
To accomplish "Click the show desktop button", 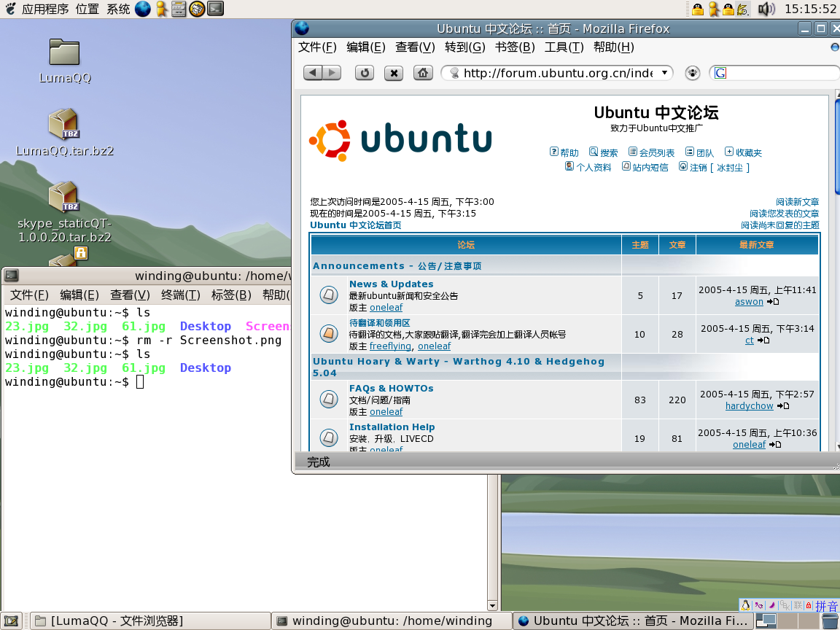I will point(11,621).
